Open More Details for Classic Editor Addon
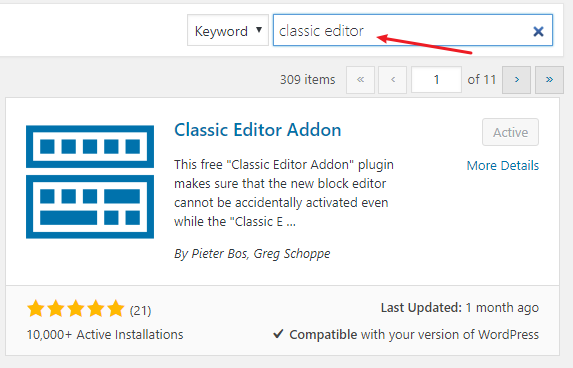 pyautogui.click(x=502, y=166)
